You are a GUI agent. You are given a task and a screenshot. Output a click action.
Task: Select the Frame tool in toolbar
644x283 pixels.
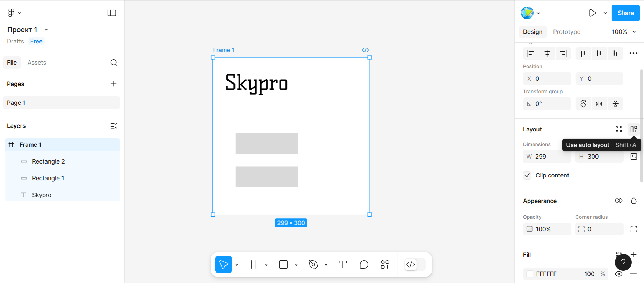pos(254,264)
